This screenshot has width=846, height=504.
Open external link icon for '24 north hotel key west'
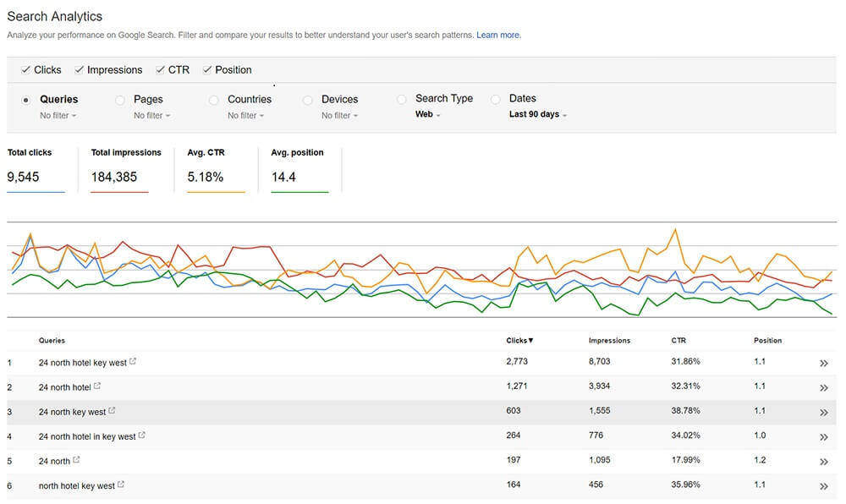pyautogui.click(x=133, y=362)
